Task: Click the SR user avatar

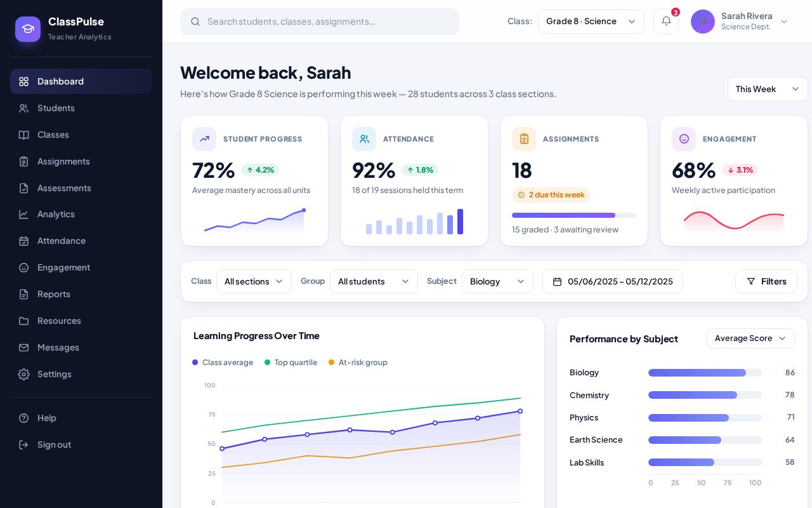Action: tap(703, 22)
